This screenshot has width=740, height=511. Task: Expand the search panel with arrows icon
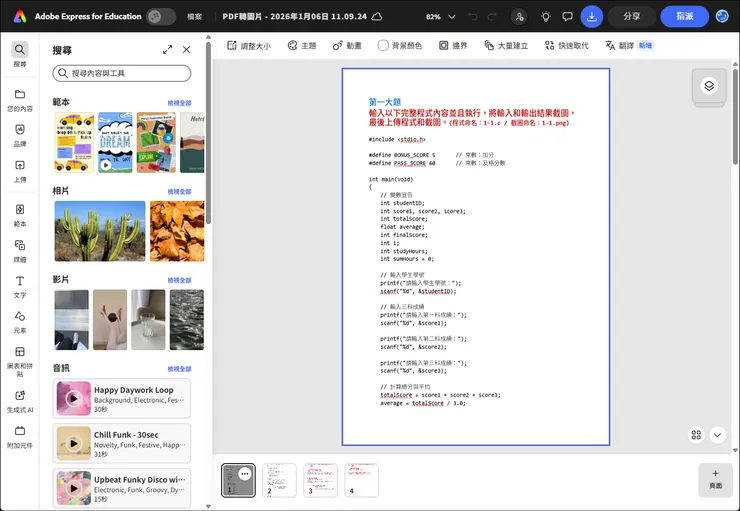pyautogui.click(x=168, y=50)
